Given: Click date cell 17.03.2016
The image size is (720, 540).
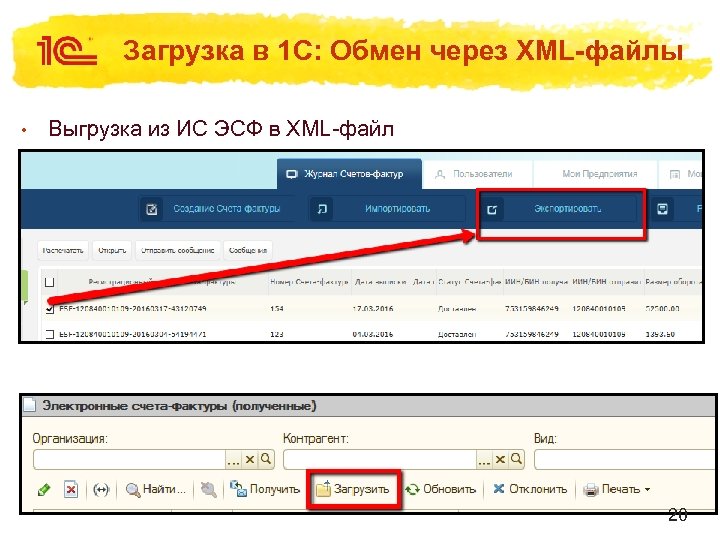Looking at the screenshot, I should point(373,309).
